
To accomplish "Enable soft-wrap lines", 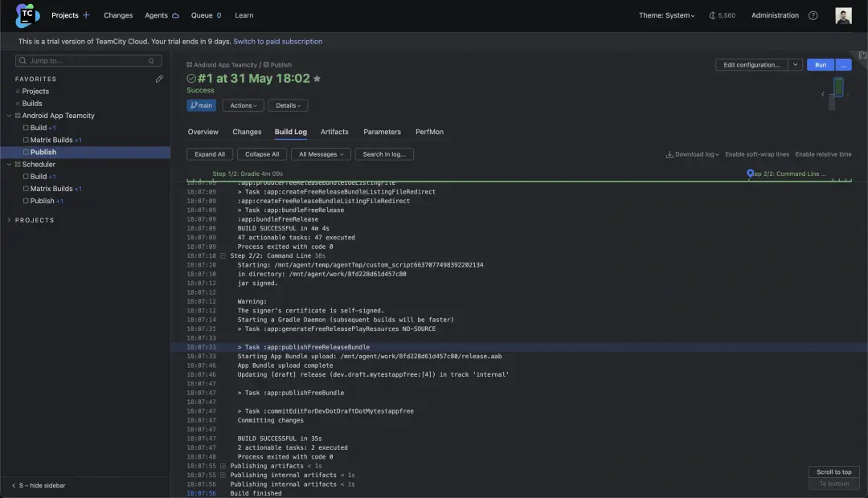I will 757,154.
